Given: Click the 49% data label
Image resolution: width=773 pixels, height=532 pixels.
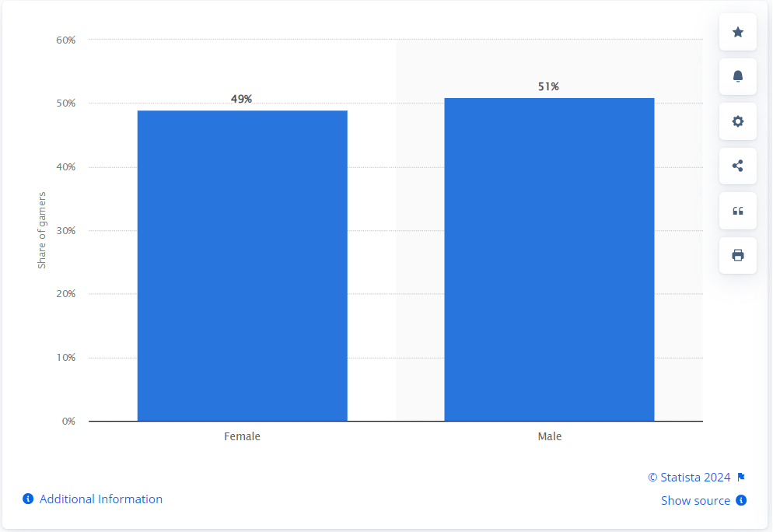Looking at the screenshot, I should [242, 100].
